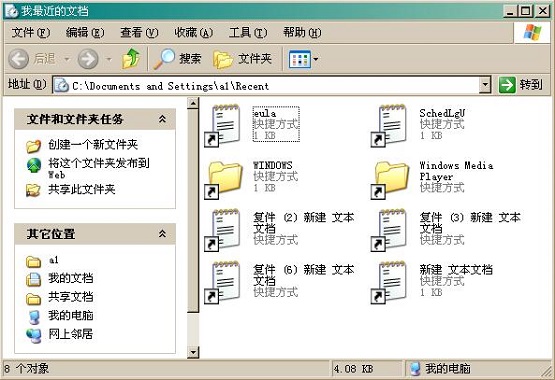
Task: Click the 我的电脑 status bar zone
Action: 441,369
